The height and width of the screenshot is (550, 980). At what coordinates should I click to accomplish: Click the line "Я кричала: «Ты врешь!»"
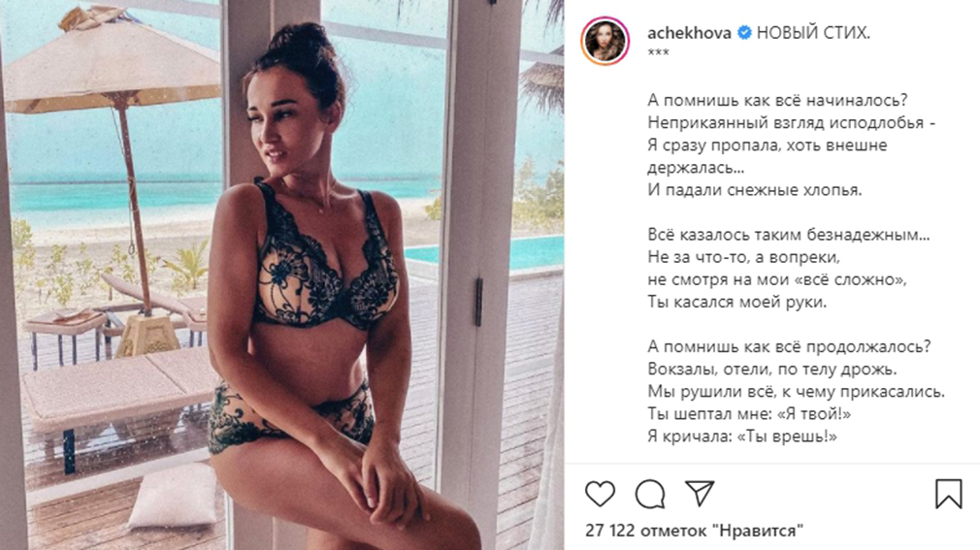tap(742, 437)
